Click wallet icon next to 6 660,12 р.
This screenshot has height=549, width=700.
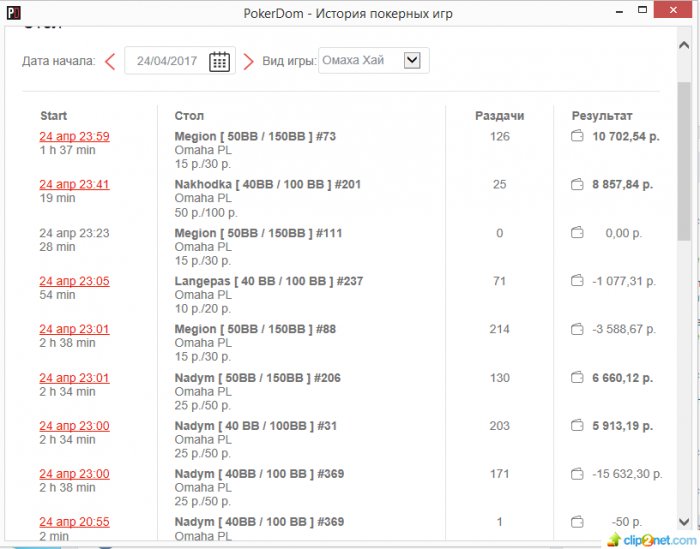point(577,378)
